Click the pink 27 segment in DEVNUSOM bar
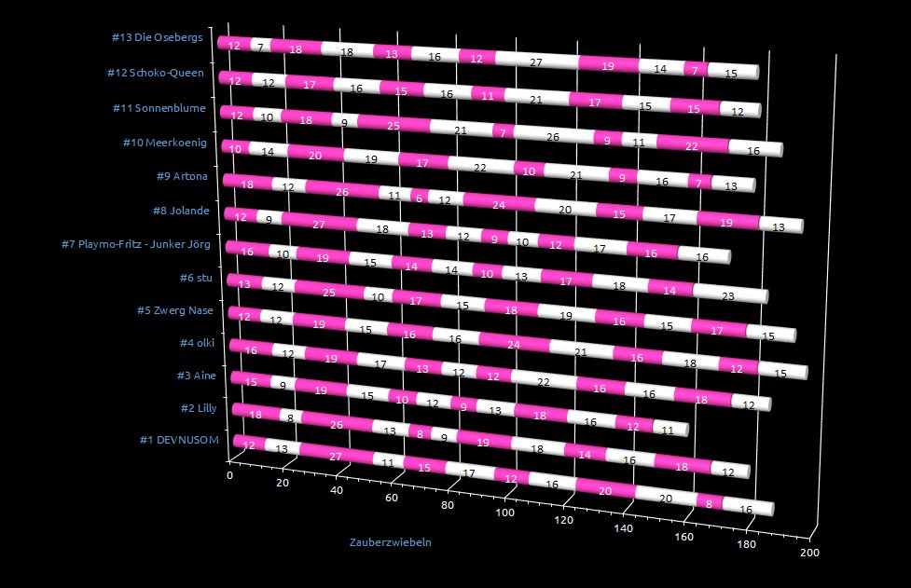 point(335,456)
